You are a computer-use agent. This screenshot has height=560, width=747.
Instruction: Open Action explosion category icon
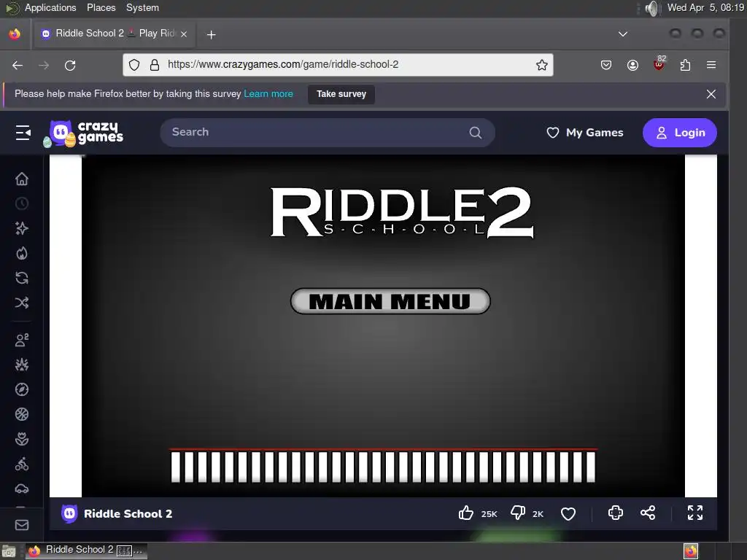click(22, 365)
